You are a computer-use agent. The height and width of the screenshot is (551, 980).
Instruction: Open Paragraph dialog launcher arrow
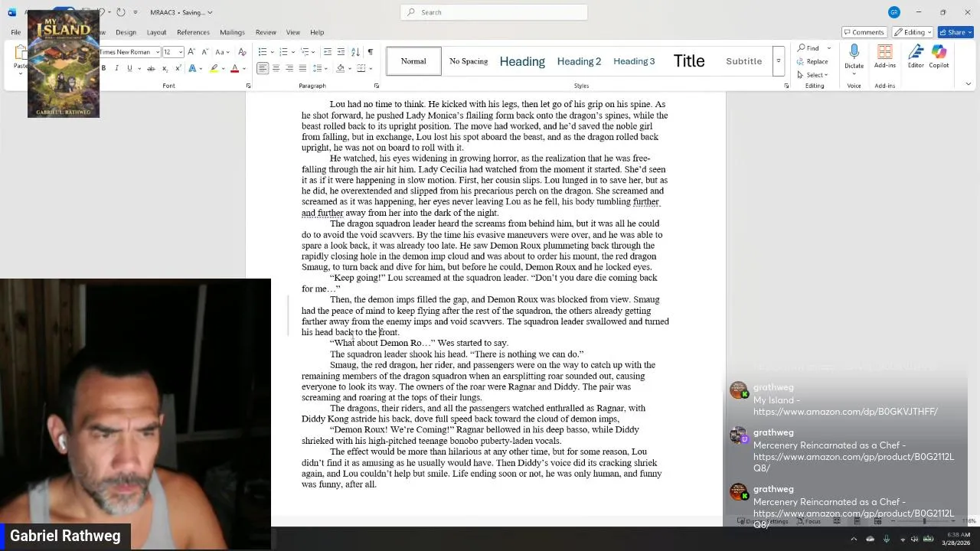pos(376,86)
